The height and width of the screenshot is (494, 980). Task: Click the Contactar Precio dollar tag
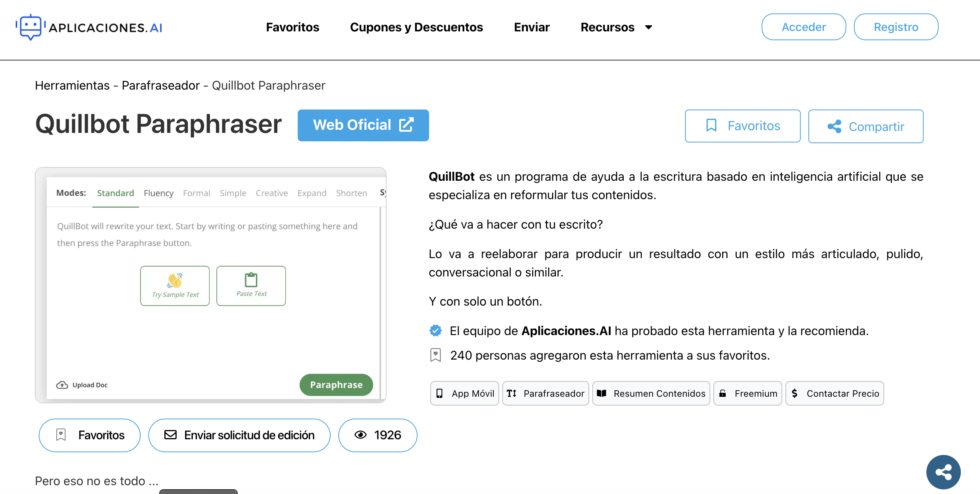834,393
